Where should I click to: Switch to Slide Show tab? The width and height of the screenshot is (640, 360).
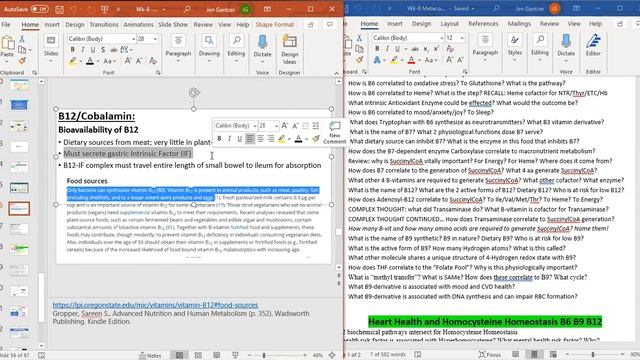tap(173, 24)
